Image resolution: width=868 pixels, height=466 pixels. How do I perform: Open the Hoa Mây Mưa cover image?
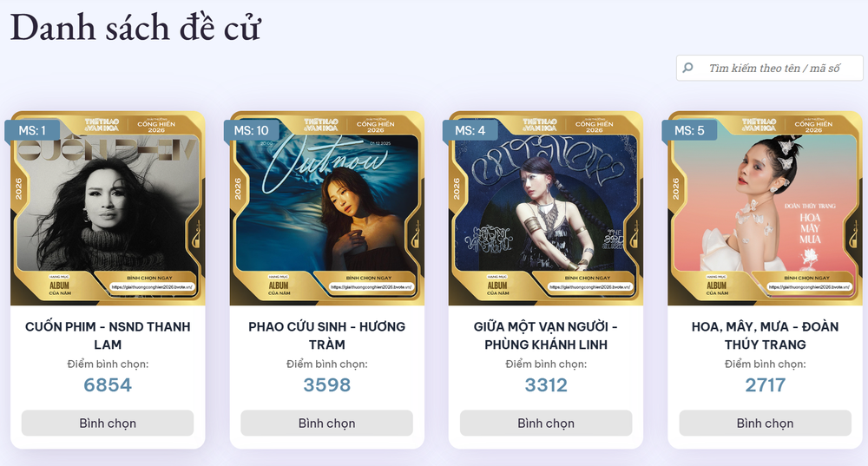765,208
